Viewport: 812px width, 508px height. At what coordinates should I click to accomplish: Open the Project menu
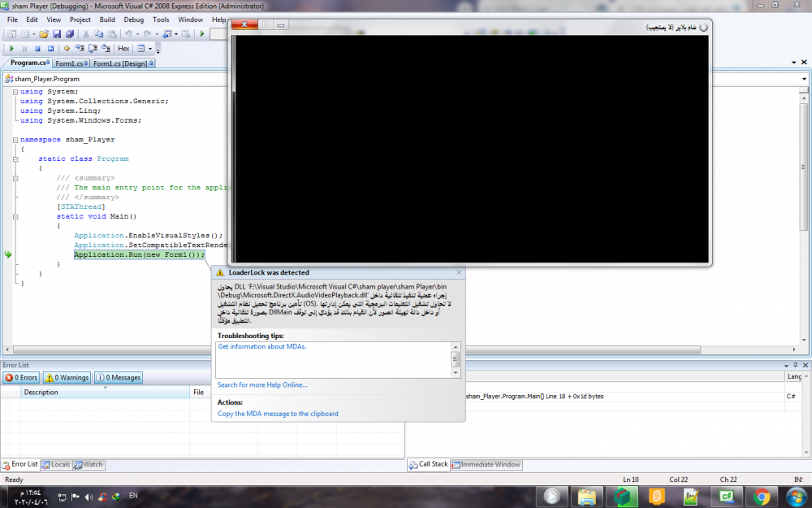[80, 20]
